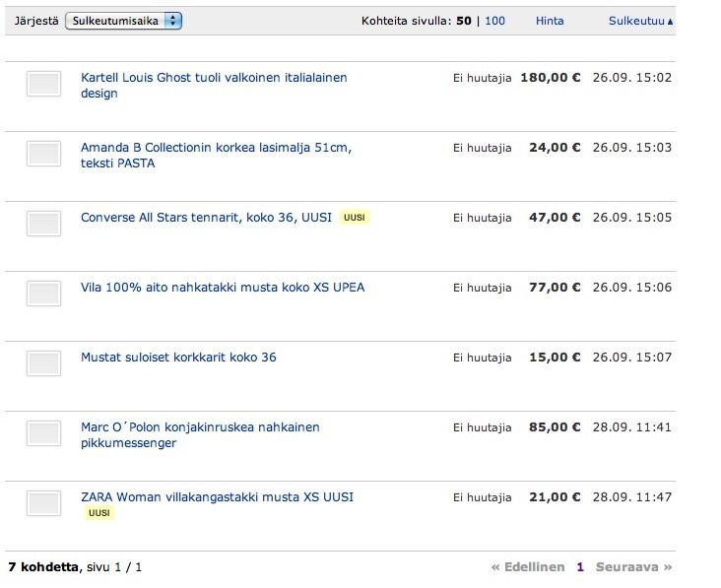This screenshot has height=588, width=721.
Task: Open Kartell Louis Ghost tuoli listing
Action: point(214,85)
